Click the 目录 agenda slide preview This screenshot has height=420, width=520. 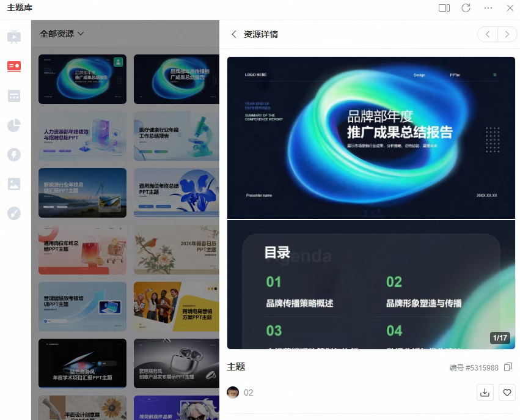[371, 285]
